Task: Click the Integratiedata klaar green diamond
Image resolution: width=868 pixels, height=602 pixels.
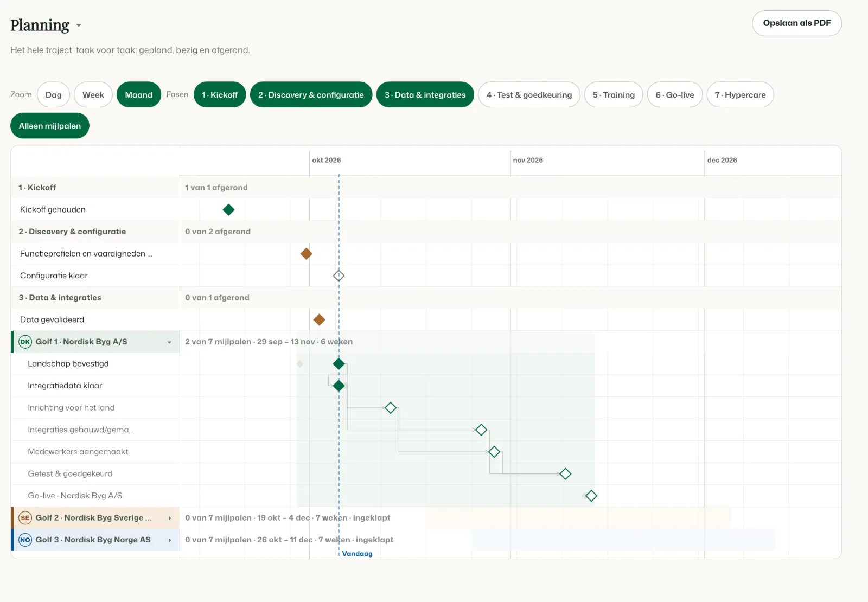Action: (339, 386)
